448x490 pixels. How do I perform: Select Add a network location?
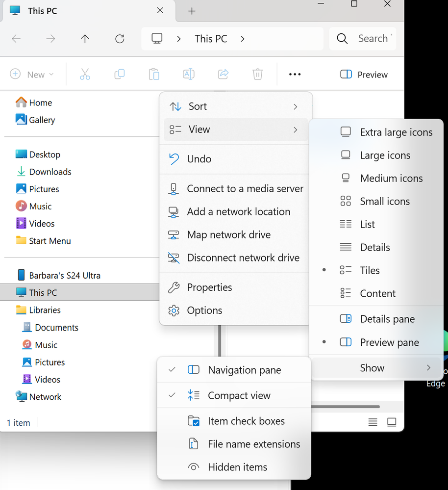click(x=234, y=211)
